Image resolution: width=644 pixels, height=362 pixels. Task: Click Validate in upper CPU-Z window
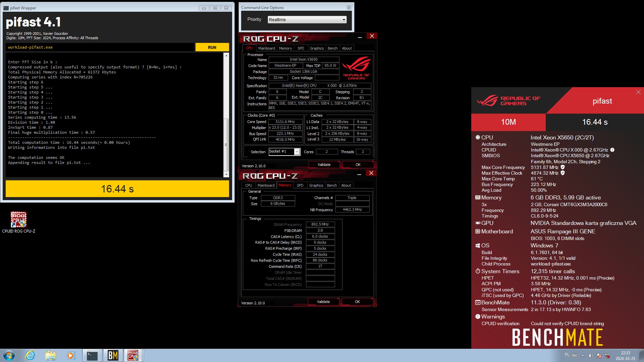(x=324, y=165)
